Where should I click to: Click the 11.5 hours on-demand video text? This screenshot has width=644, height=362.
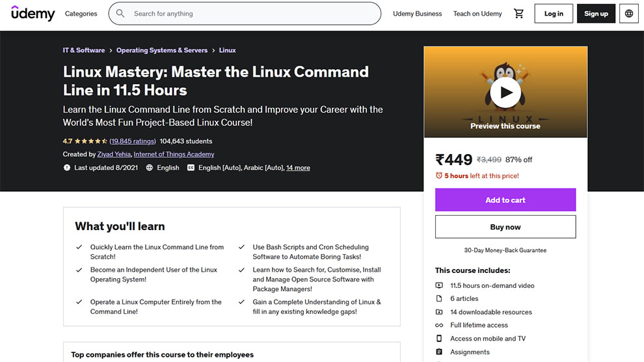pyautogui.click(x=492, y=285)
